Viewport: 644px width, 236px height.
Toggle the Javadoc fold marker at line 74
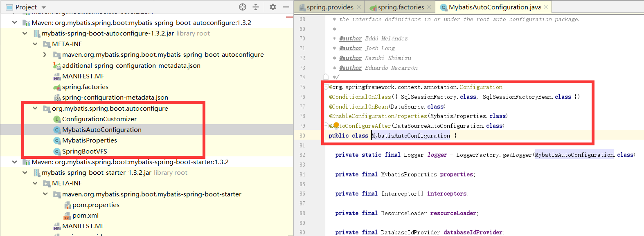(x=326, y=77)
